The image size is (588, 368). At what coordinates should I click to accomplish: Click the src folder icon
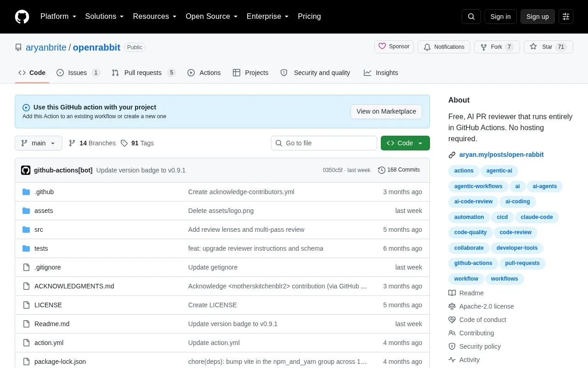(26, 230)
